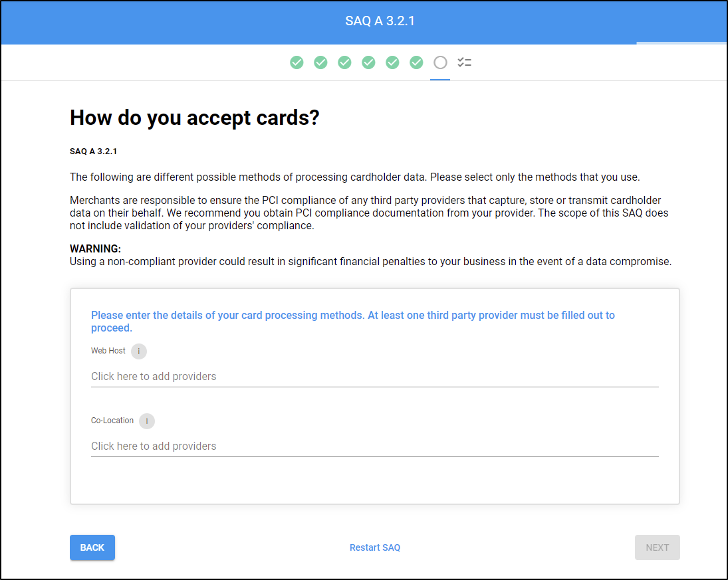
Task: Click the Web Host providers field
Action: 374,376
